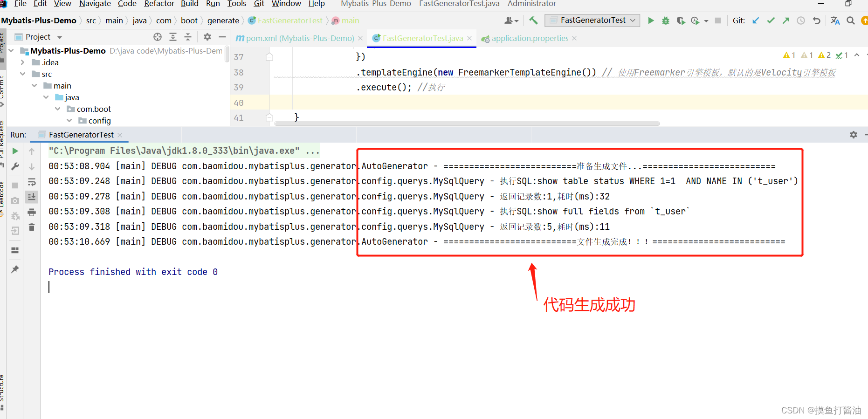Open the Tools menu

[236, 4]
